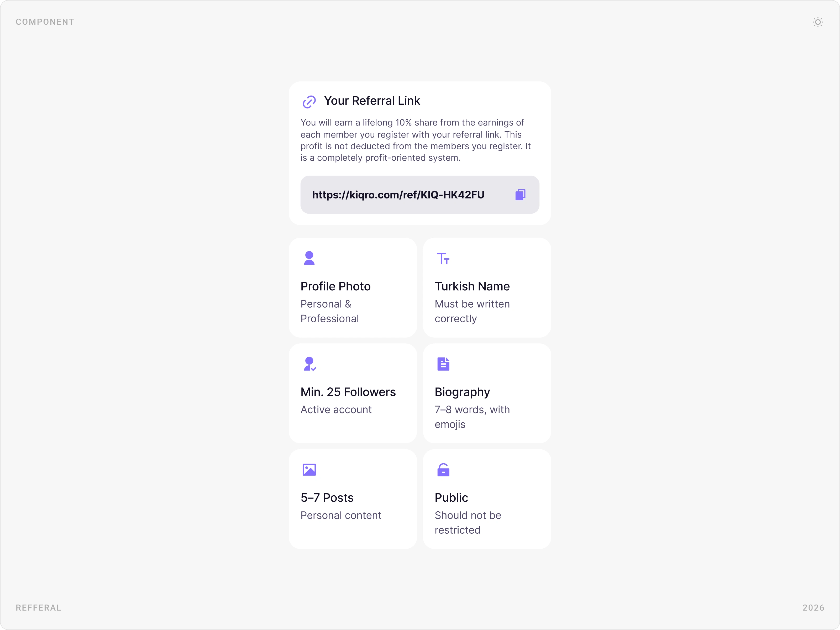Click the referral earnings description paragraph
This screenshot has width=840, height=630.
coord(416,140)
